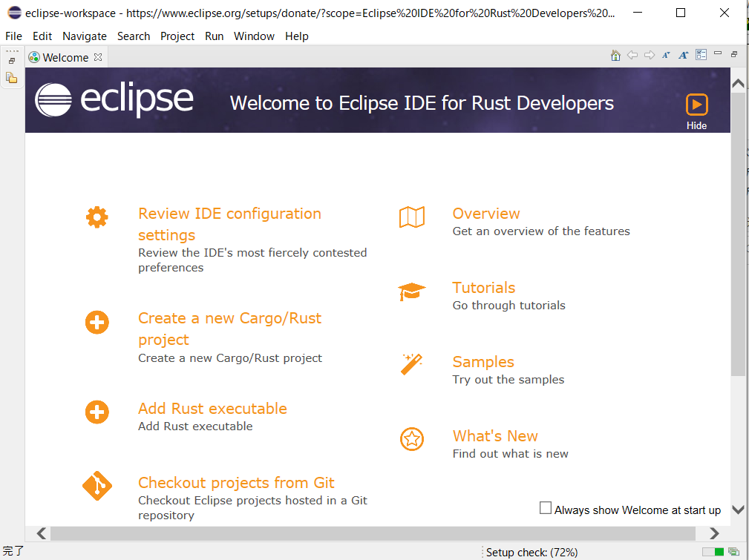749x560 pixels.
Task: Close the Welcome tab
Action: pos(98,57)
